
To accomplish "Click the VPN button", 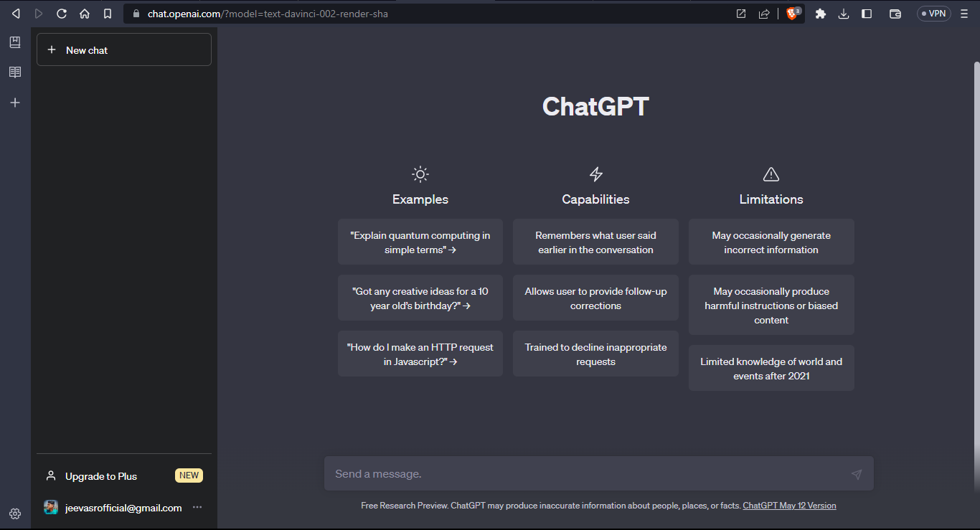I will click(x=933, y=14).
